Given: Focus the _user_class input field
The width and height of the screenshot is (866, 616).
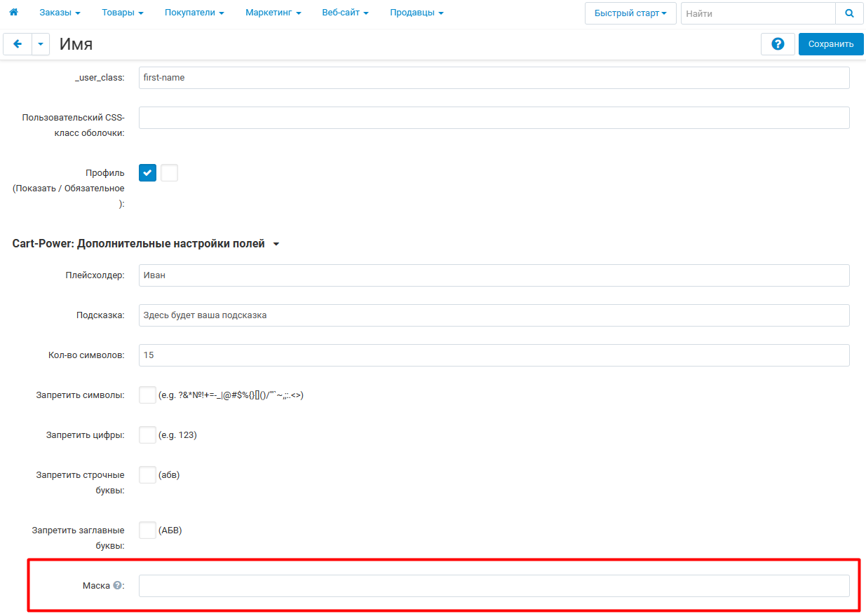Looking at the screenshot, I should [x=494, y=78].
